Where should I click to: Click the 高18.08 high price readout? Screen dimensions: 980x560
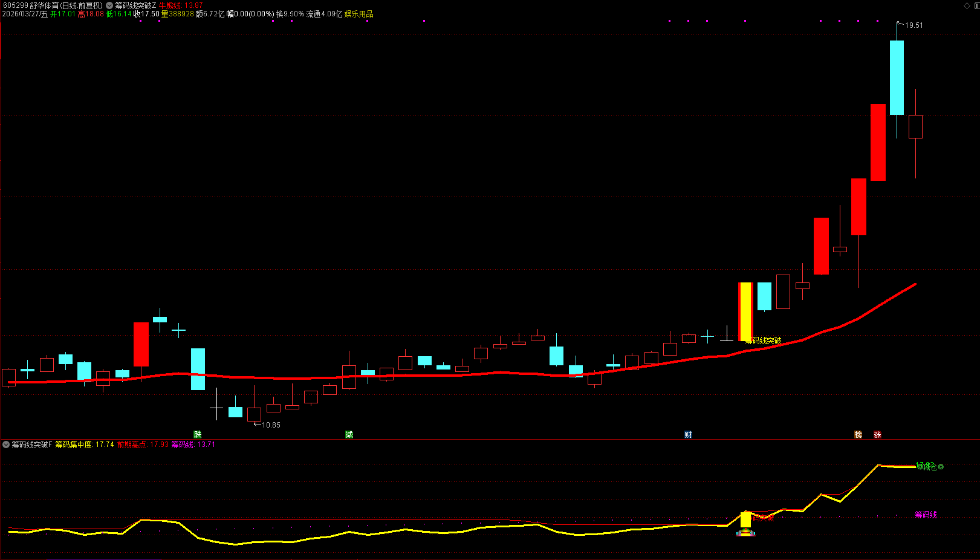click(91, 14)
